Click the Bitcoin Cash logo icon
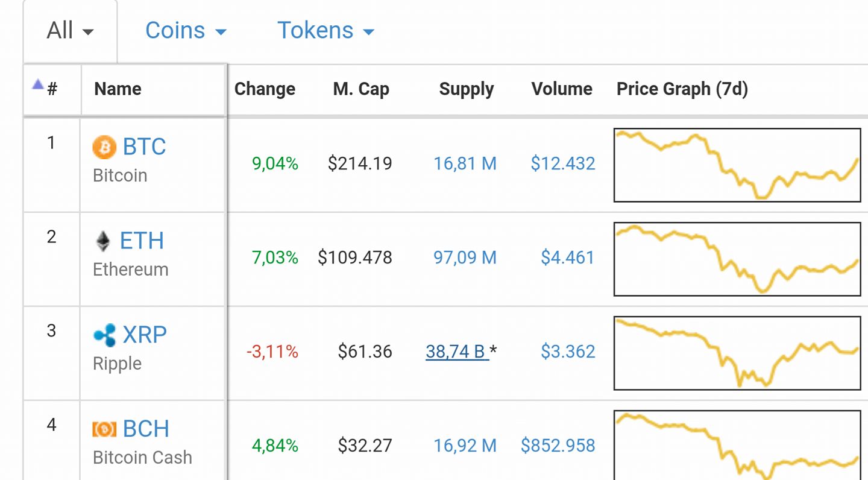868x480 pixels. pos(104,429)
